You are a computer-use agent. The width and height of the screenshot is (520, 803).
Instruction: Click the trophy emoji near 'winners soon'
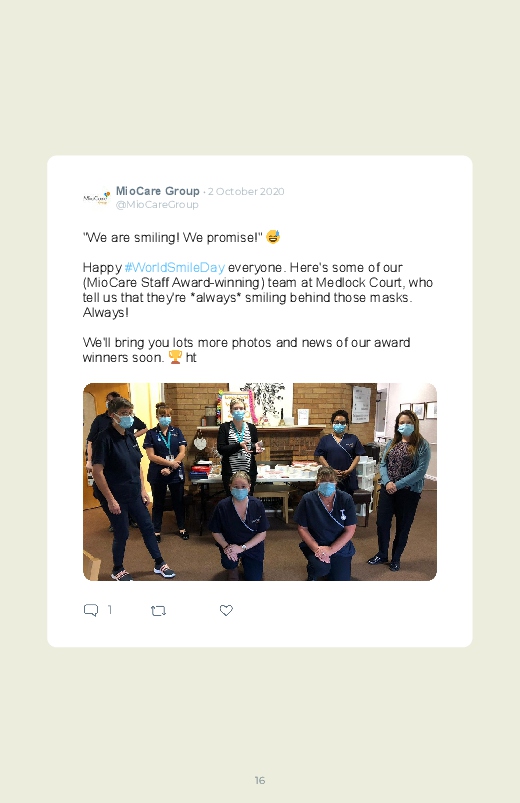point(175,357)
